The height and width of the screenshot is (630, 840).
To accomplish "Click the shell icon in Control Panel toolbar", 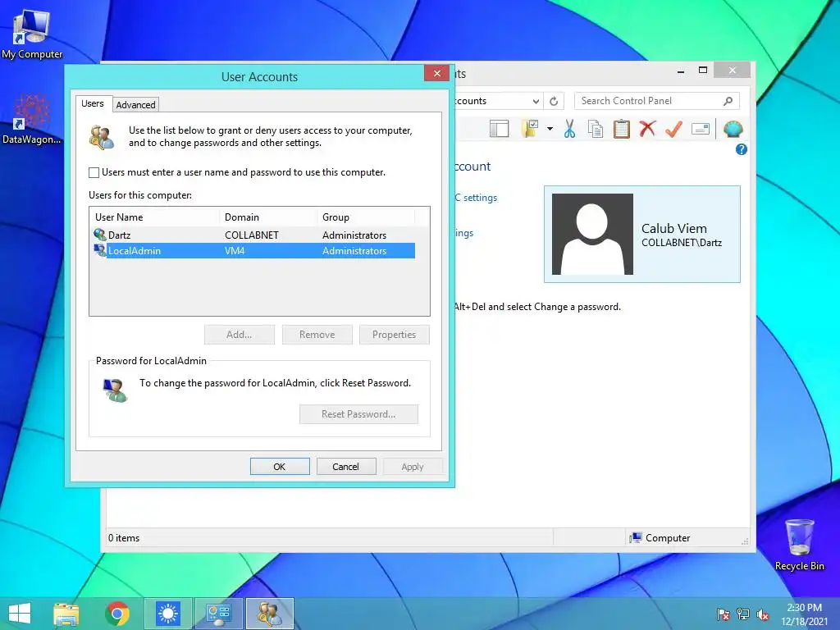I will coord(733,129).
